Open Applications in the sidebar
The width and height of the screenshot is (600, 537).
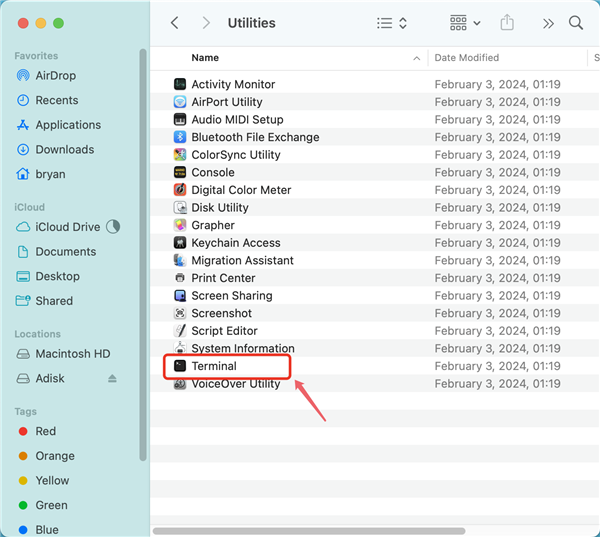(x=68, y=125)
